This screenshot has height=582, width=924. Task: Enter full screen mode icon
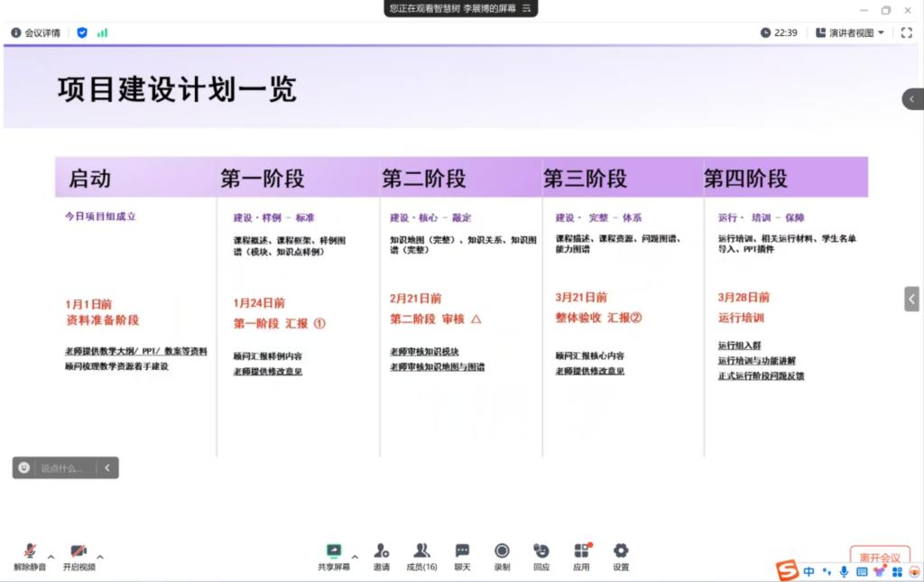[907, 32]
